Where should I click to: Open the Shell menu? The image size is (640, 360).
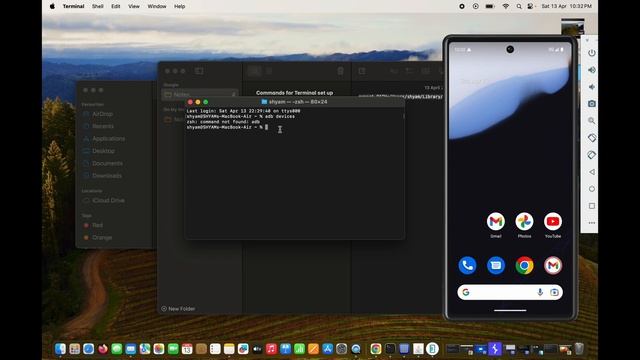coord(98,6)
